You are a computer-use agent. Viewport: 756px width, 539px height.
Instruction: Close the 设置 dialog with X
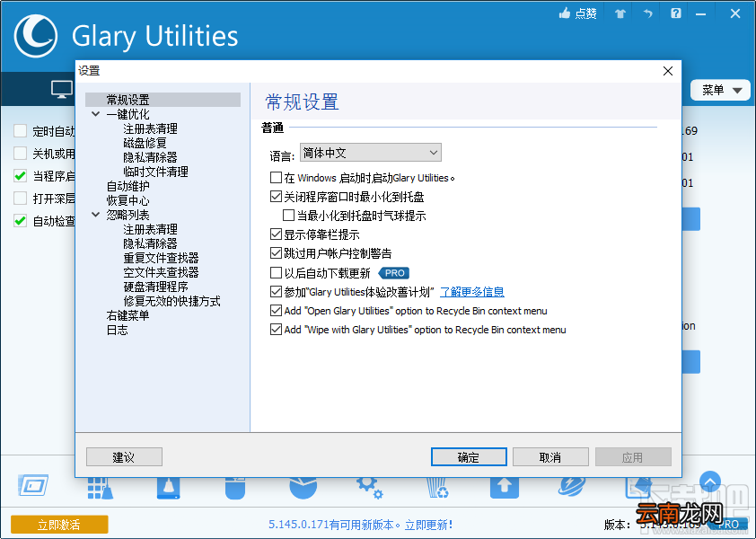point(668,71)
